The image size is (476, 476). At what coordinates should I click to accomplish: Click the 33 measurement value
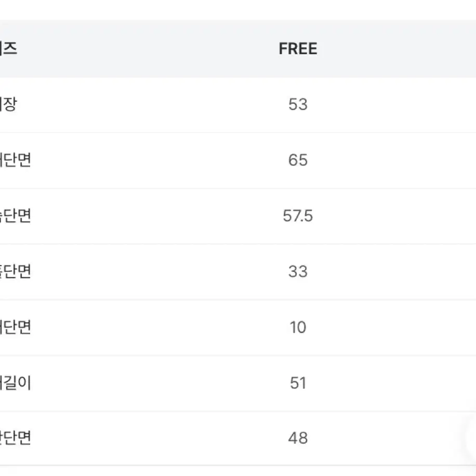(x=298, y=271)
